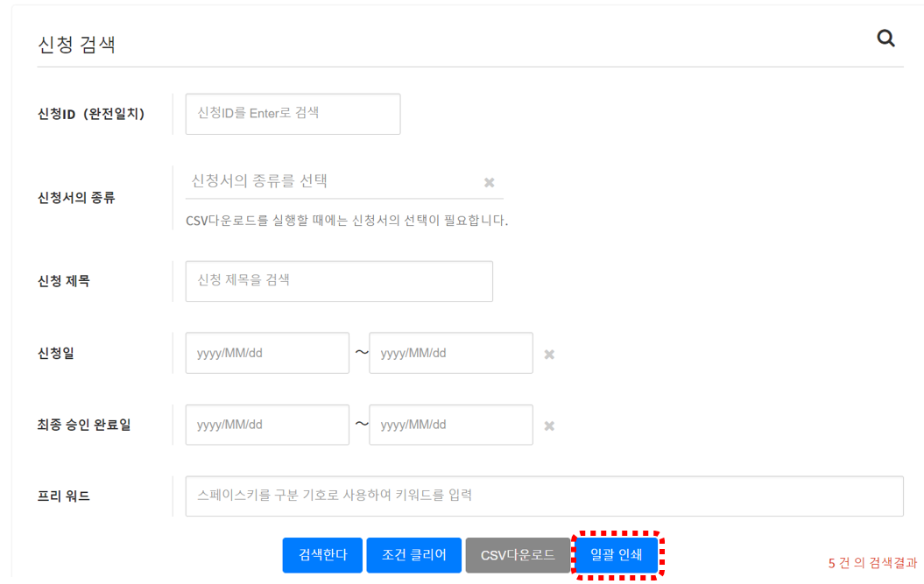Open the 신청서의 종류 dropdown
This screenshot has width=924, height=584.
click(333, 182)
